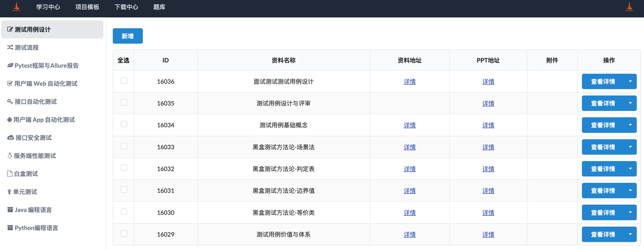Click the archive icon beside Java 编程语言
Image resolution: width=644 pixels, height=250 pixels.
click(x=10, y=210)
